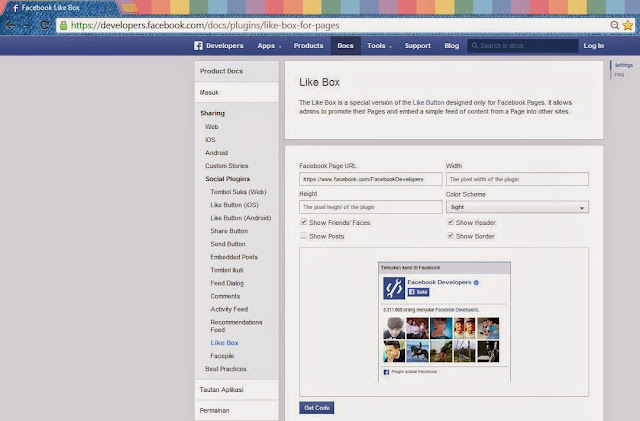Open Send Button doc
Viewport: 640px width, 421px height.
(228, 244)
